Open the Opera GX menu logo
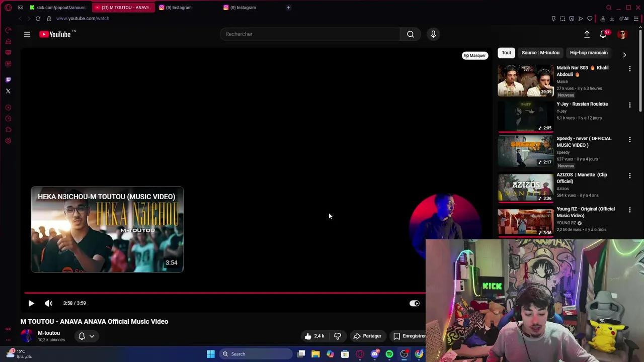The height and width of the screenshot is (362, 644). pyautogui.click(x=8, y=8)
